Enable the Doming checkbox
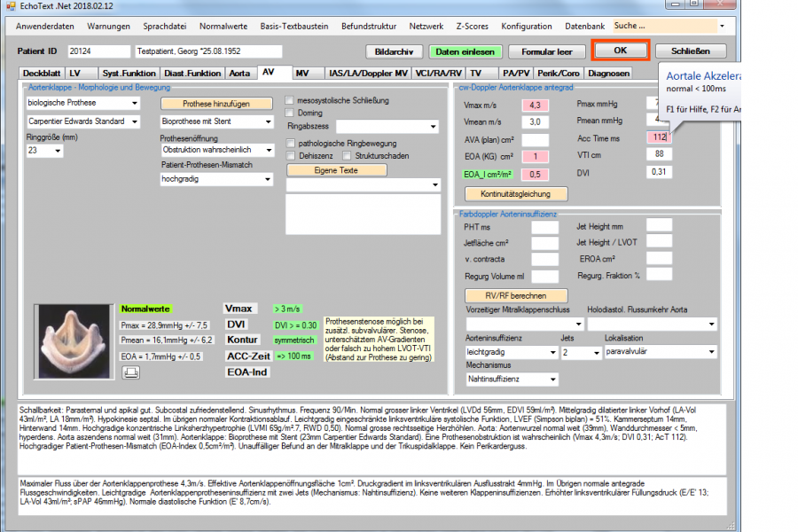The width and height of the screenshot is (798, 532). tap(290, 113)
